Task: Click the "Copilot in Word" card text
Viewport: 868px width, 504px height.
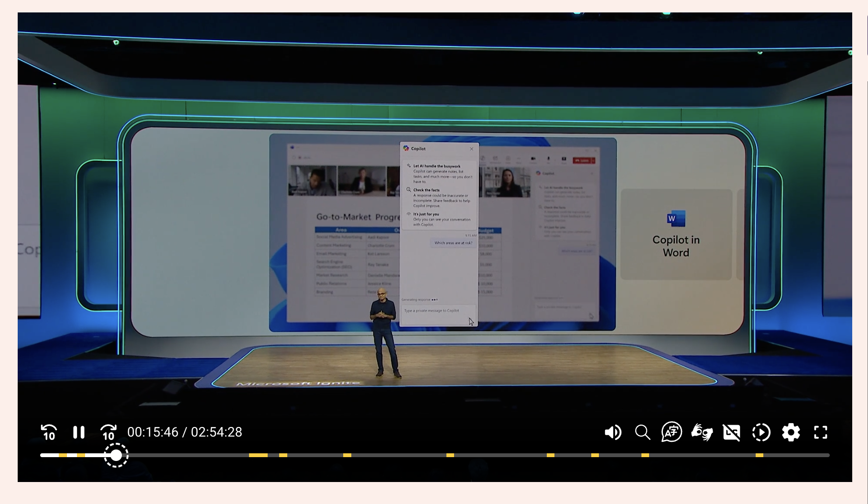Action: (676, 246)
